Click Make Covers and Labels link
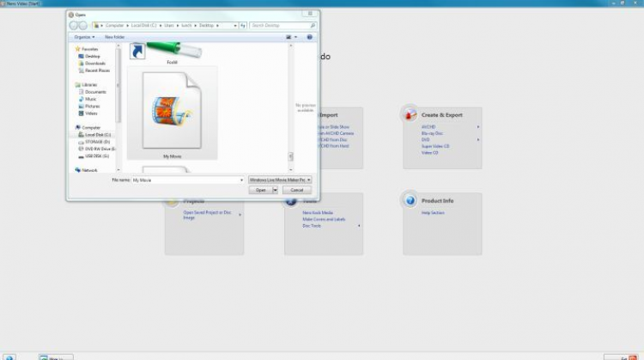The image size is (644, 360). click(x=324, y=219)
